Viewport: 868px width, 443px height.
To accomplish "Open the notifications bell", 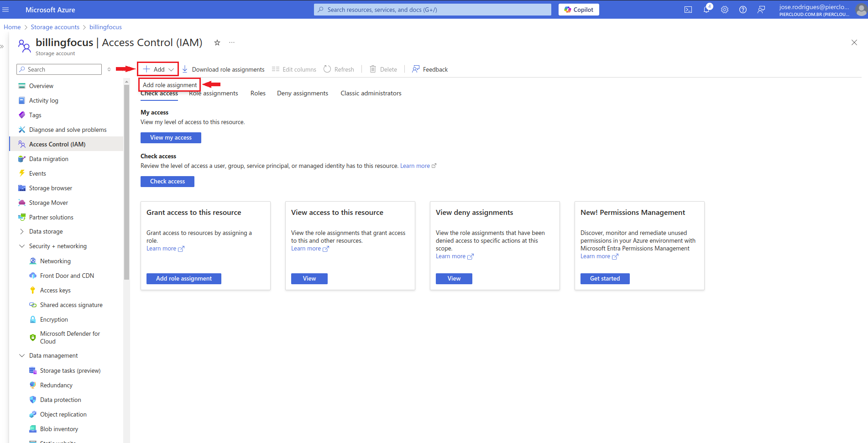I will [706, 10].
